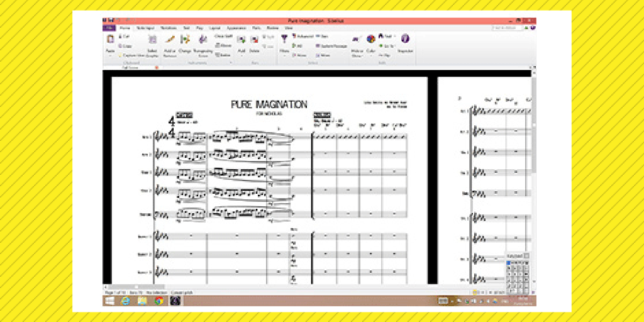
Task: Click the Save icon in title bar
Action: click(111, 20)
